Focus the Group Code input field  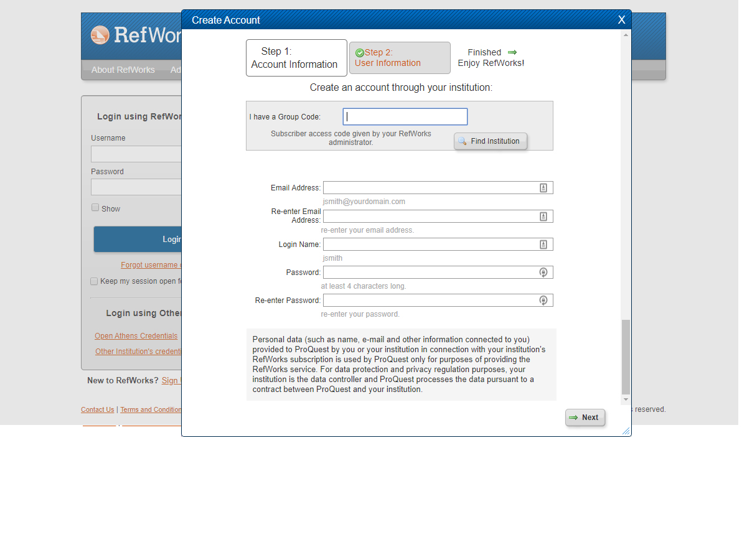[x=405, y=116]
